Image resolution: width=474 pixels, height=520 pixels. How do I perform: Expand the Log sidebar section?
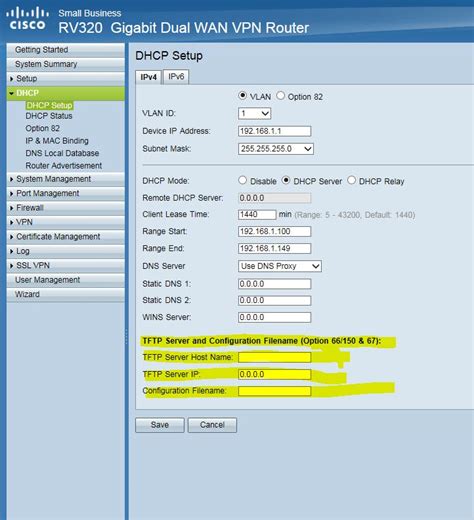pos(66,251)
